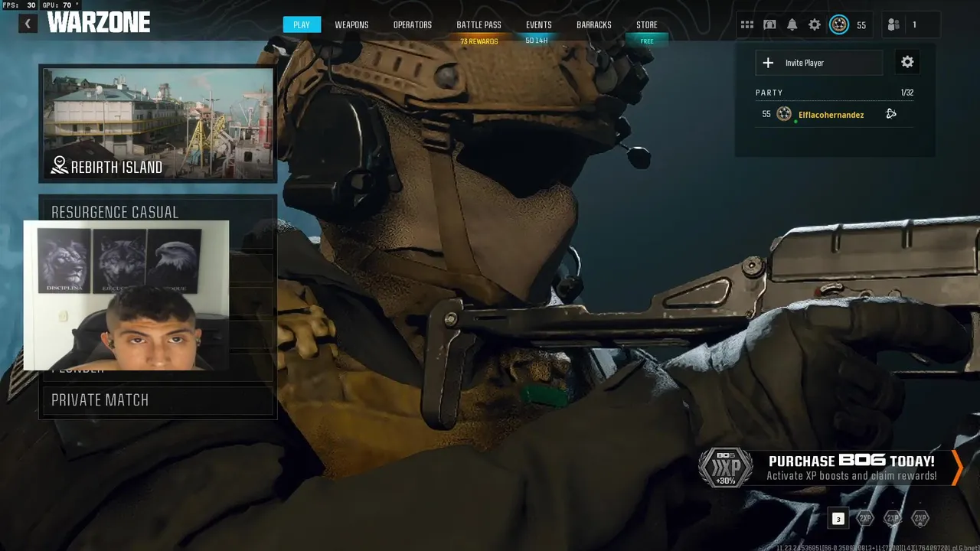Click Battle.net platform icon beside Elflacohernandez
The width and height of the screenshot is (980, 551).
891,114
